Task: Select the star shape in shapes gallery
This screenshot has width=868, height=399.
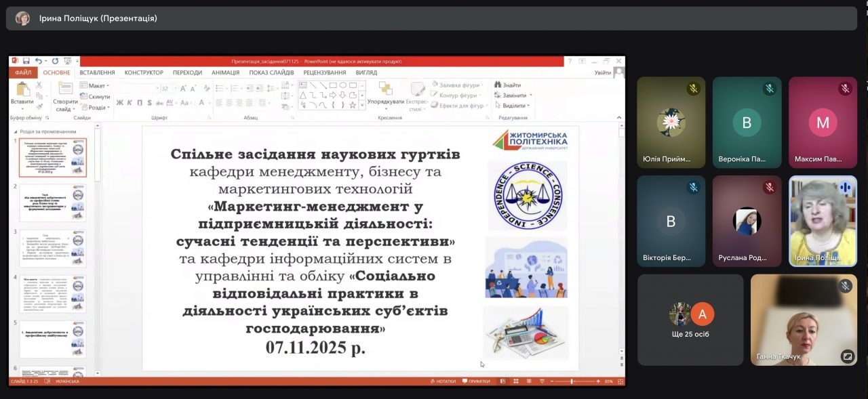Action: [353, 105]
